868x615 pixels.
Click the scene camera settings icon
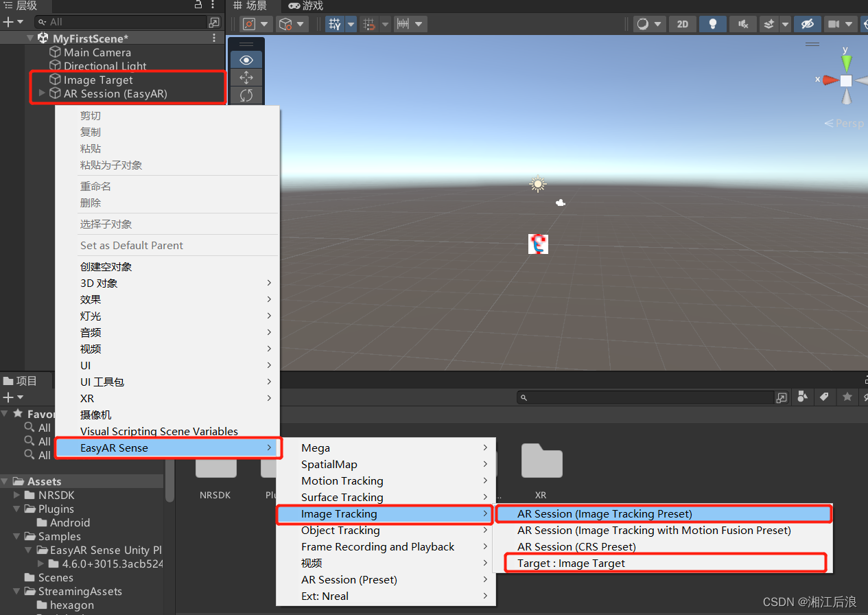tap(834, 24)
